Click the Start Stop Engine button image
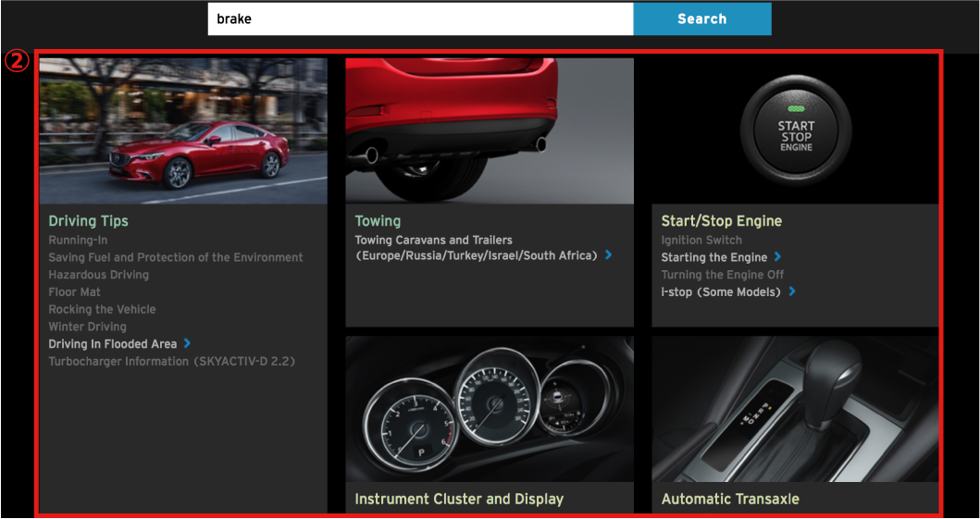Image resolution: width=980 pixels, height=519 pixels. point(795,130)
